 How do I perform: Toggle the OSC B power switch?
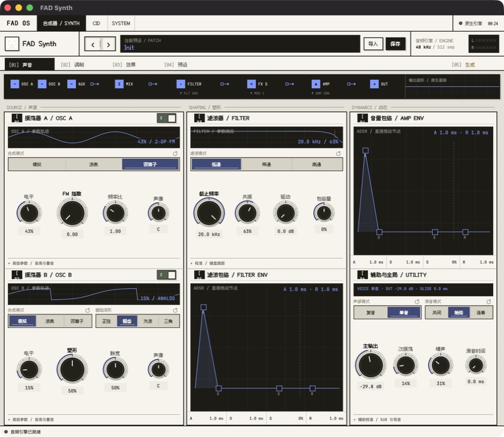[166, 275]
